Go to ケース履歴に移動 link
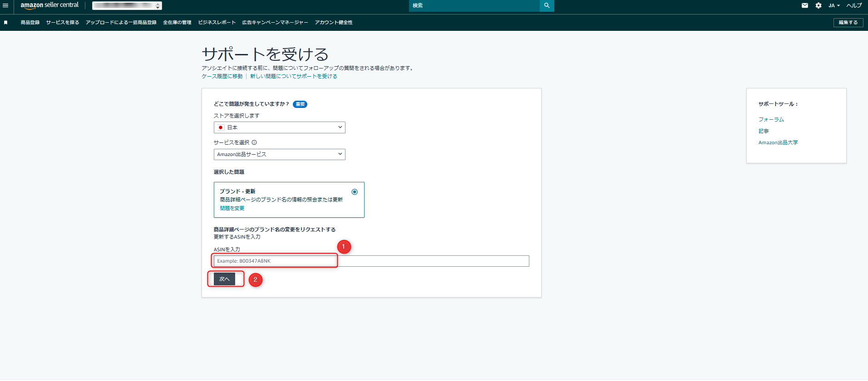The image size is (868, 381). tap(222, 76)
